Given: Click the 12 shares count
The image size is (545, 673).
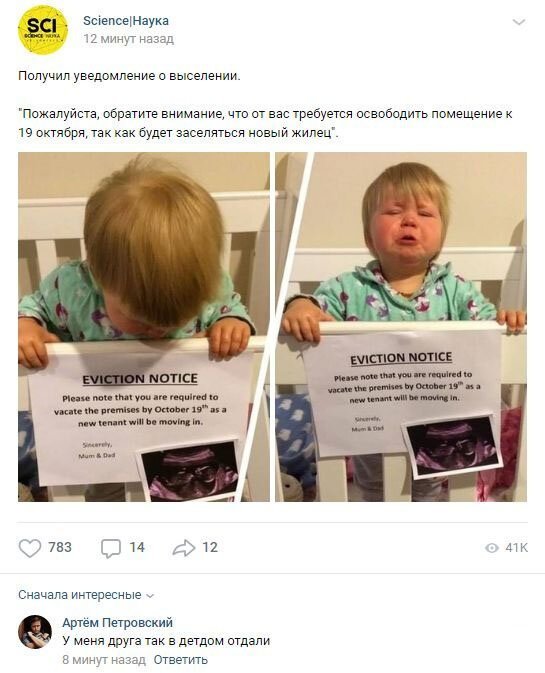Looking at the screenshot, I should point(210,548).
